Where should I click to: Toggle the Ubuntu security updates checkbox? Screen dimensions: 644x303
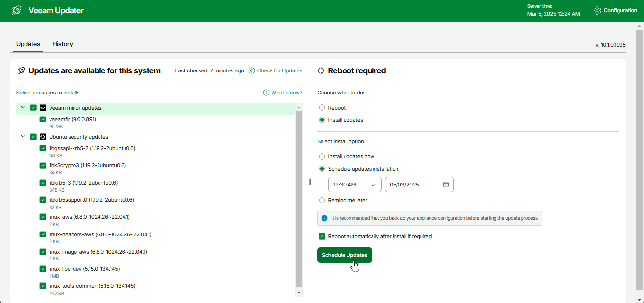[x=33, y=137]
